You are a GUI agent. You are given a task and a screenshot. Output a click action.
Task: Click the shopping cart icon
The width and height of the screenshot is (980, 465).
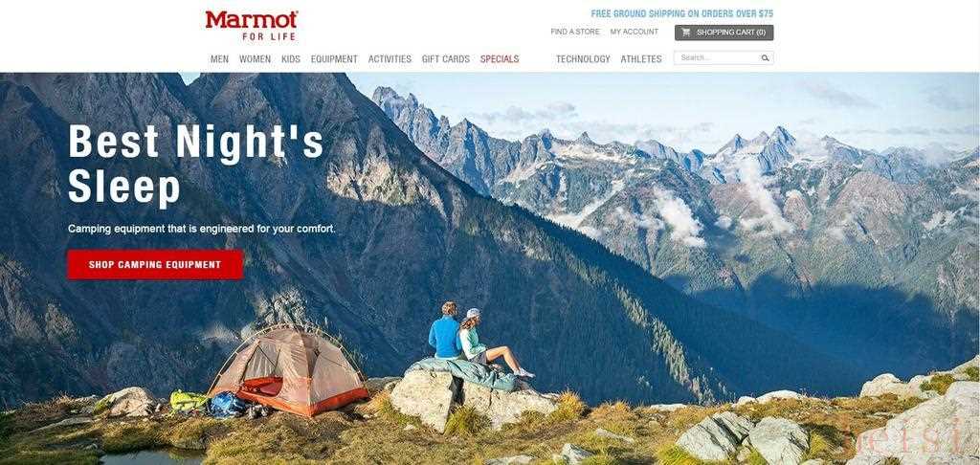tap(685, 33)
